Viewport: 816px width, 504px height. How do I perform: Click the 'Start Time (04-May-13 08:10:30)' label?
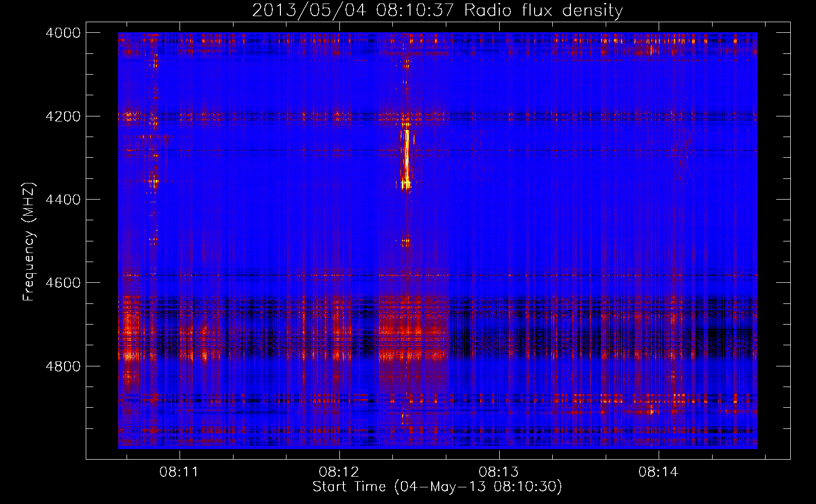click(437, 487)
